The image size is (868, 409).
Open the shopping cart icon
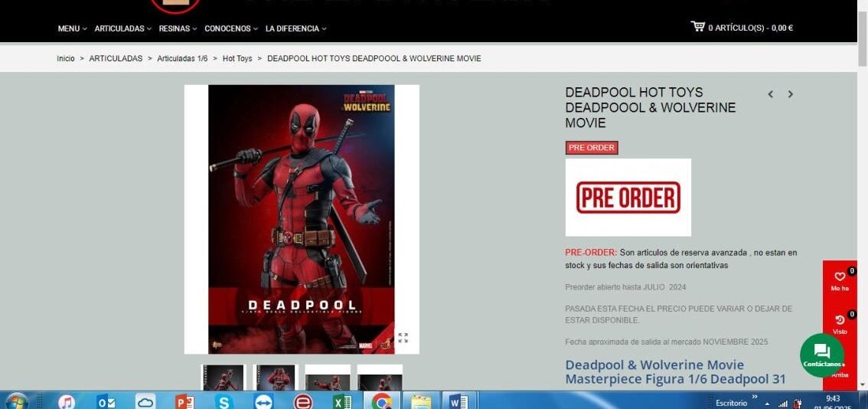(x=697, y=26)
